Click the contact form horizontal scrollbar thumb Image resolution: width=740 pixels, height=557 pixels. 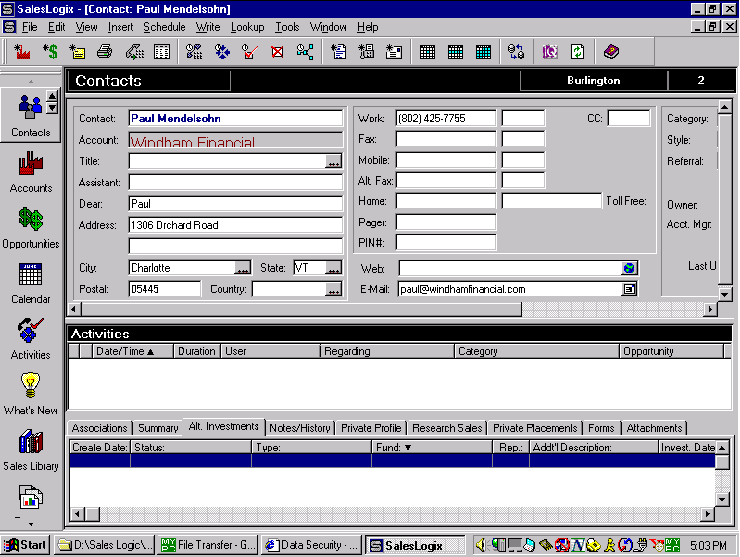pyautogui.click(x=302, y=310)
